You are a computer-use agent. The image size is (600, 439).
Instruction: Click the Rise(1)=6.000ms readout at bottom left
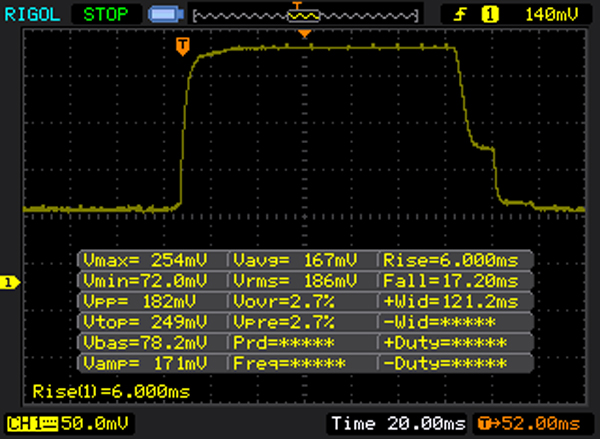(111, 392)
